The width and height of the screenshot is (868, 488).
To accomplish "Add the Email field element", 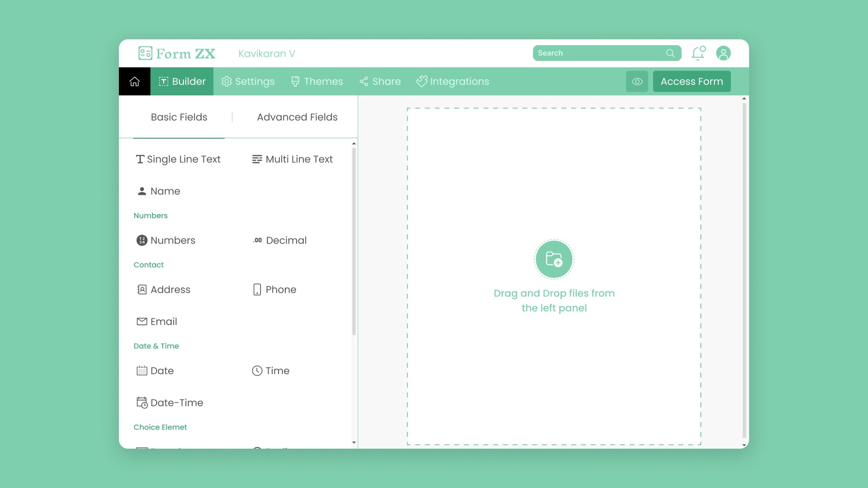I will coord(157,322).
